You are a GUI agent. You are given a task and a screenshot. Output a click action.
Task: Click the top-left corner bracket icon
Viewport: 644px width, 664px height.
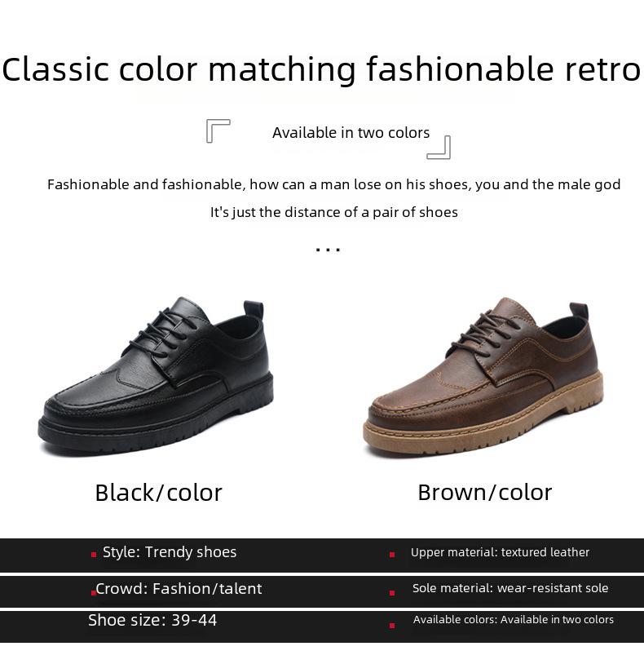pos(218,131)
